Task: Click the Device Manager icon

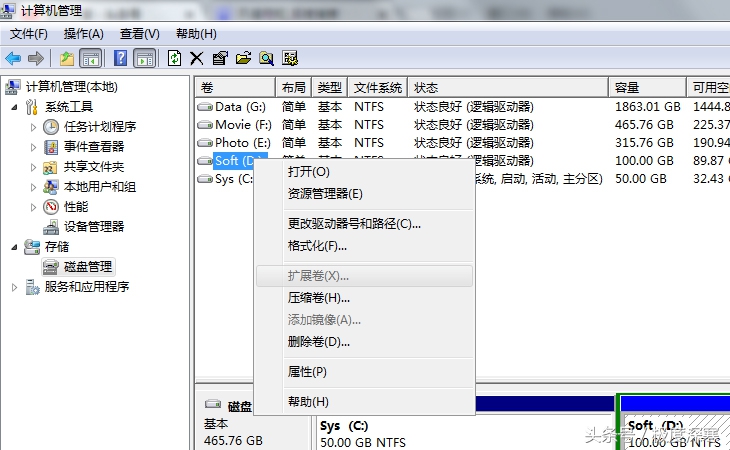Action: click(x=51, y=227)
